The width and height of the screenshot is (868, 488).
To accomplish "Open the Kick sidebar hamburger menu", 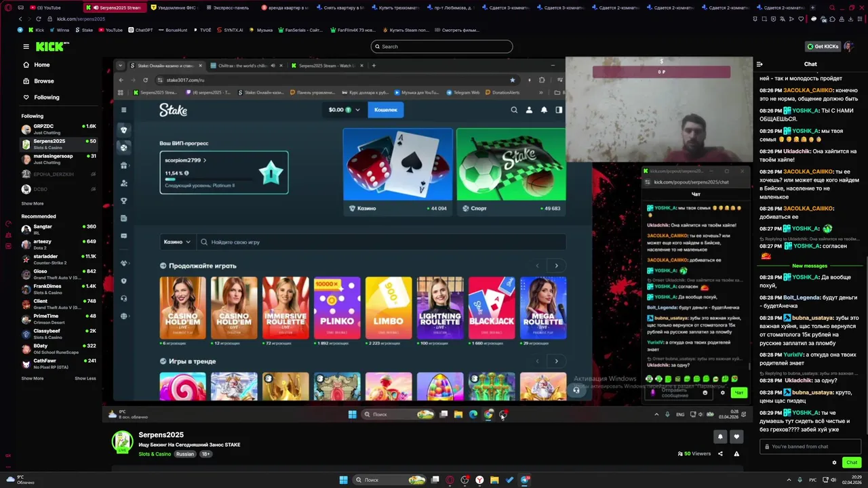I will point(26,47).
